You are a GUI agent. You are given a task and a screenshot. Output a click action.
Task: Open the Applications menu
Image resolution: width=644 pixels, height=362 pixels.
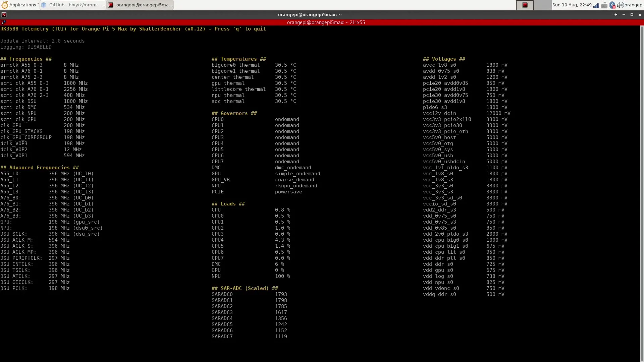[x=22, y=5]
